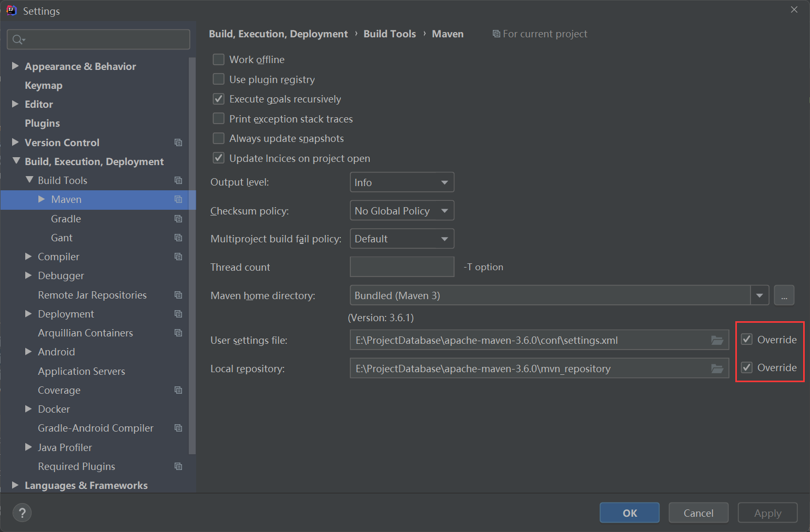This screenshot has width=810, height=532.
Task: Select Java Profiler in settings tree
Action: pyautogui.click(x=65, y=447)
